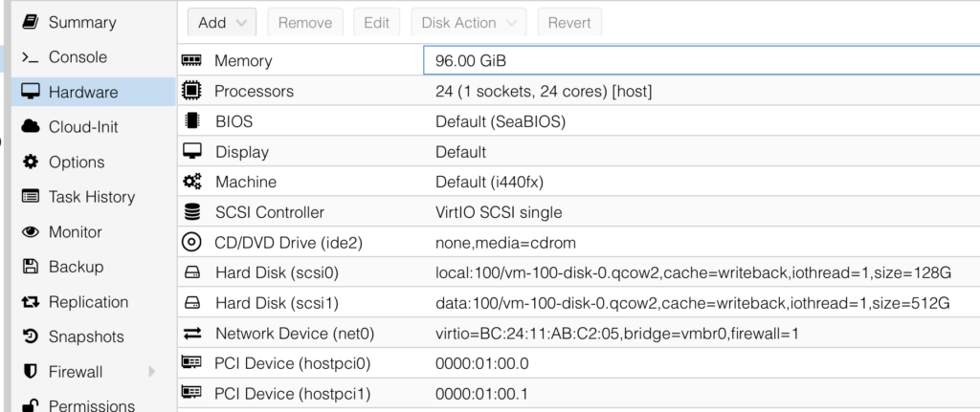This screenshot has width=980, height=412.
Task: Click the Backup floppy disk icon
Action: (x=30, y=267)
